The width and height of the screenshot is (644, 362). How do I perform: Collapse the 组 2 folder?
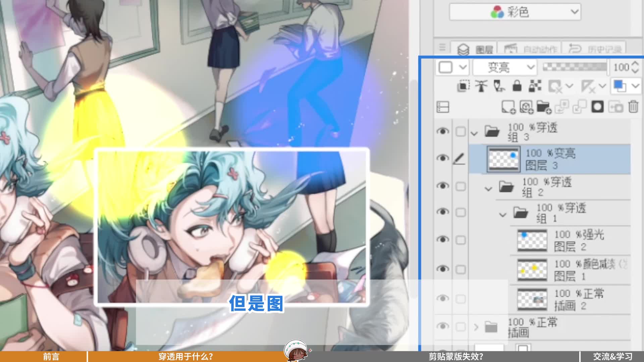pyautogui.click(x=488, y=189)
